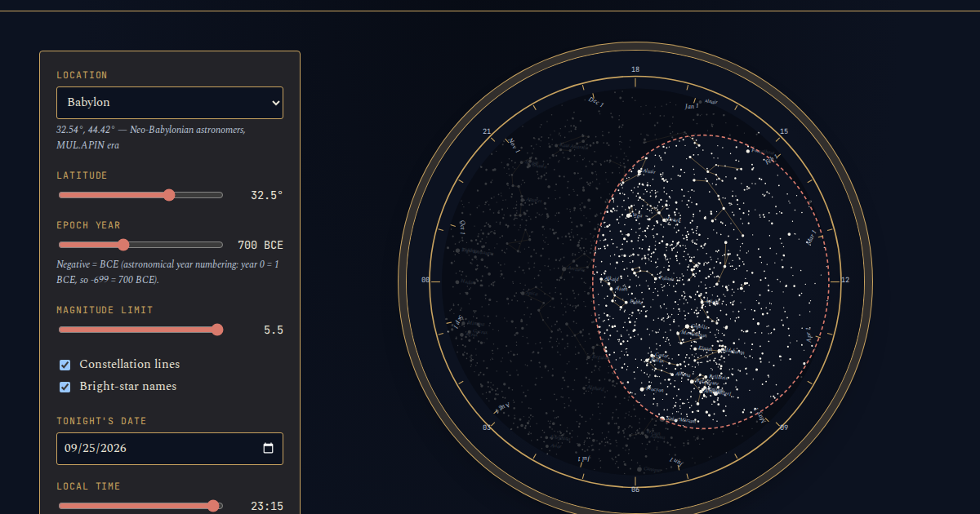Click the 15 hour label on chart ring
The width and height of the screenshot is (980, 514).
point(784,131)
